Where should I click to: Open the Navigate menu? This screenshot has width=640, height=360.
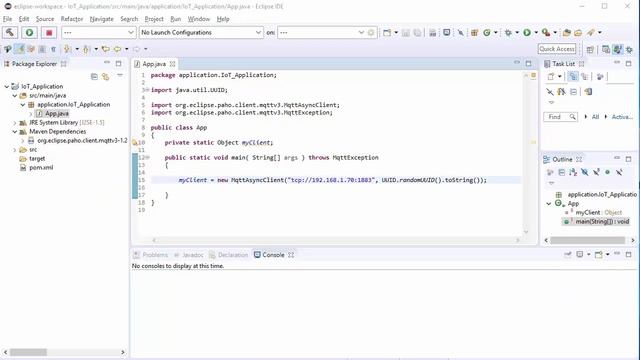pyautogui.click(x=101, y=19)
